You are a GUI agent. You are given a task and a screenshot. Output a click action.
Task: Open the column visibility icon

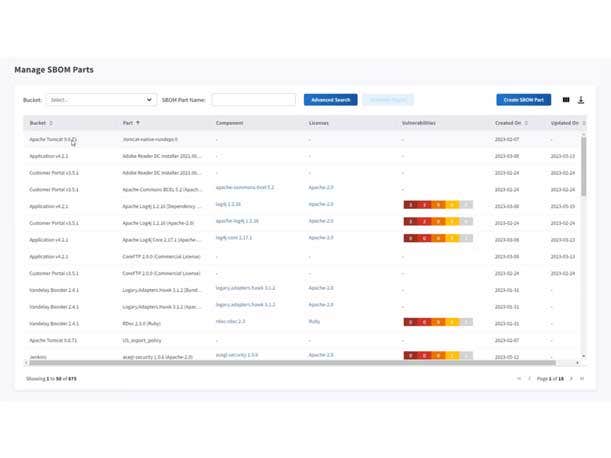click(x=566, y=100)
